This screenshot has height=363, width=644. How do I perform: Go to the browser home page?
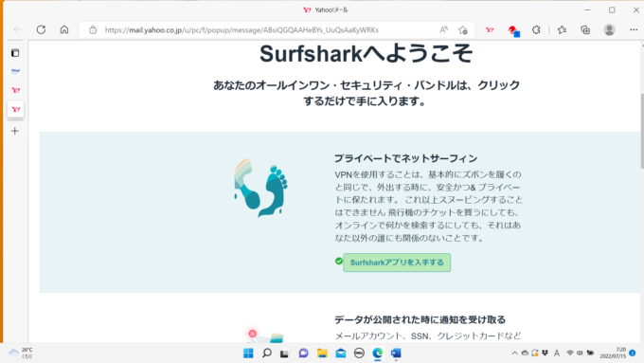tap(64, 29)
